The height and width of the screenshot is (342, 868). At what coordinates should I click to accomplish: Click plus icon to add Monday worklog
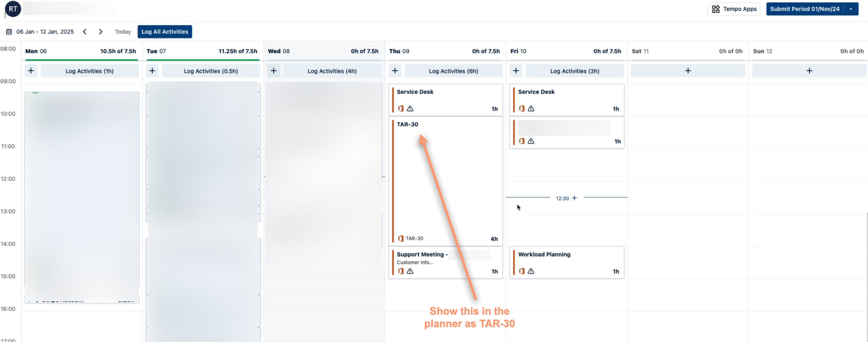(x=31, y=71)
